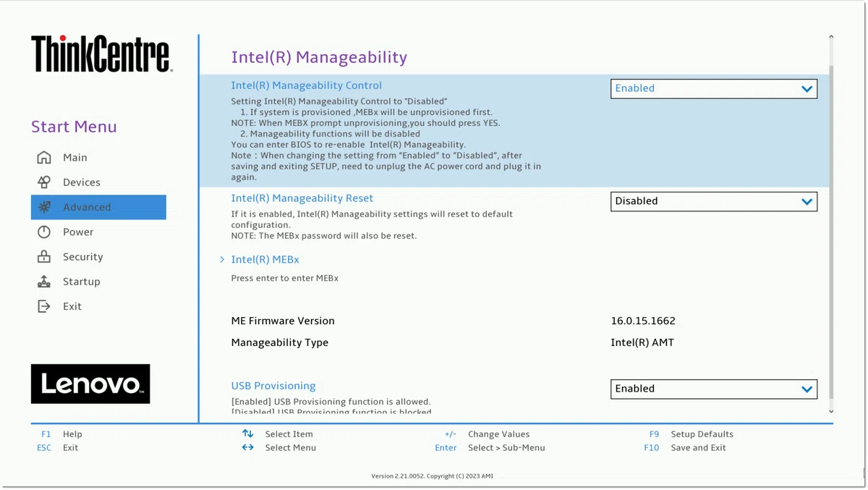The height and width of the screenshot is (490, 868).
Task: Click the Advanced gear icon
Action: pyautogui.click(x=44, y=207)
